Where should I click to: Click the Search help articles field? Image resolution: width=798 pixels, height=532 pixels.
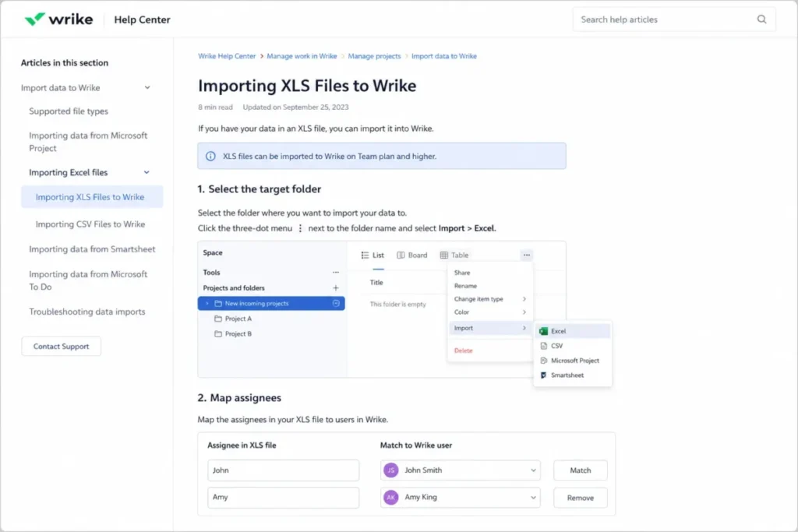tap(674, 19)
